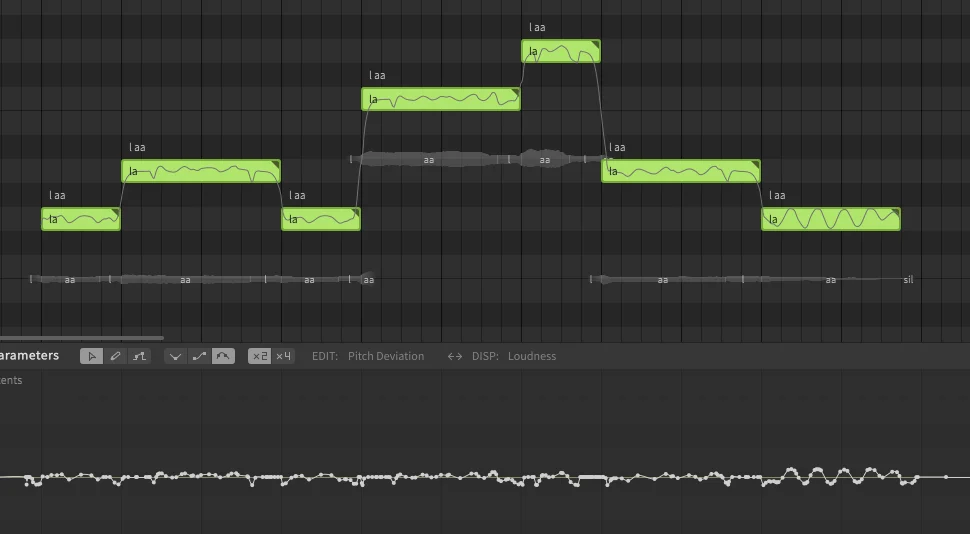The height and width of the screenshot is (534, 970).
Task: Click the l aa phoneme text above top note
Action: (x=537, y=27)
